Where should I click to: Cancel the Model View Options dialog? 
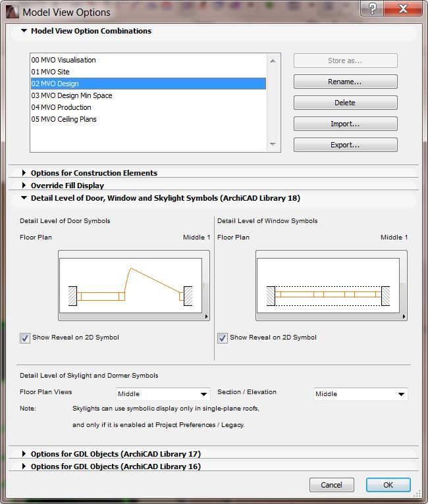click(331, 485)
